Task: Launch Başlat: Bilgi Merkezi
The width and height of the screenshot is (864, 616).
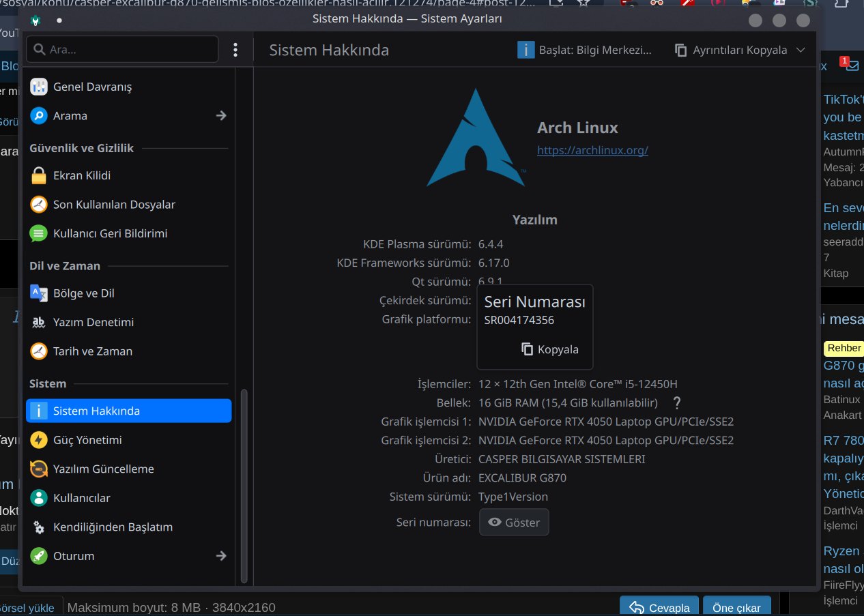Action: click(584, 50)
